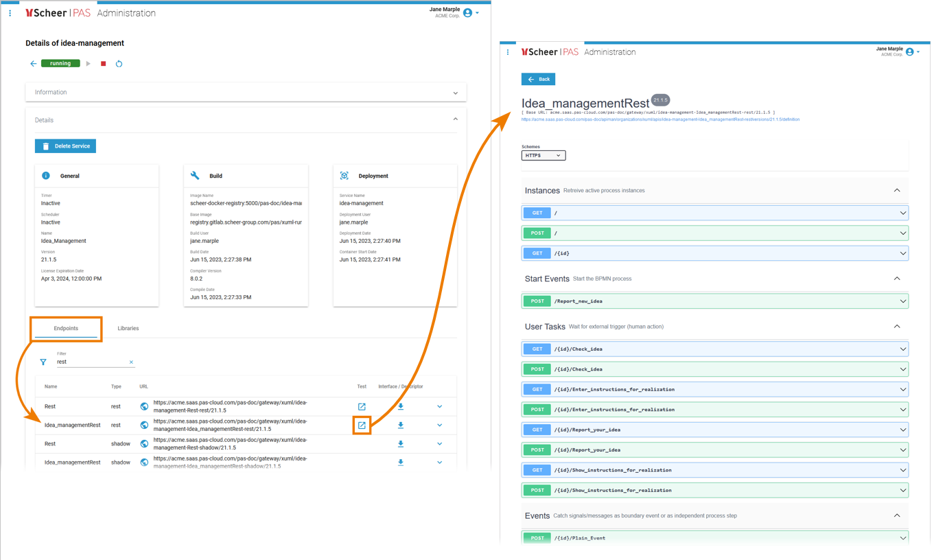Click the start service play icon
This screenshot has width=934, height=560.
coord(89,64)
